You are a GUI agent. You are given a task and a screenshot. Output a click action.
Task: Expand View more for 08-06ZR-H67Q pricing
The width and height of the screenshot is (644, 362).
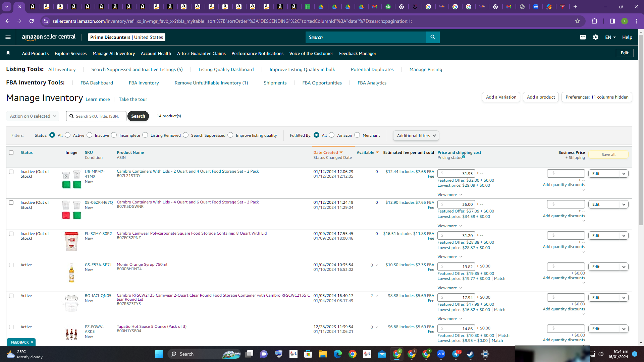pyautogui.click(x=450, y=226)
